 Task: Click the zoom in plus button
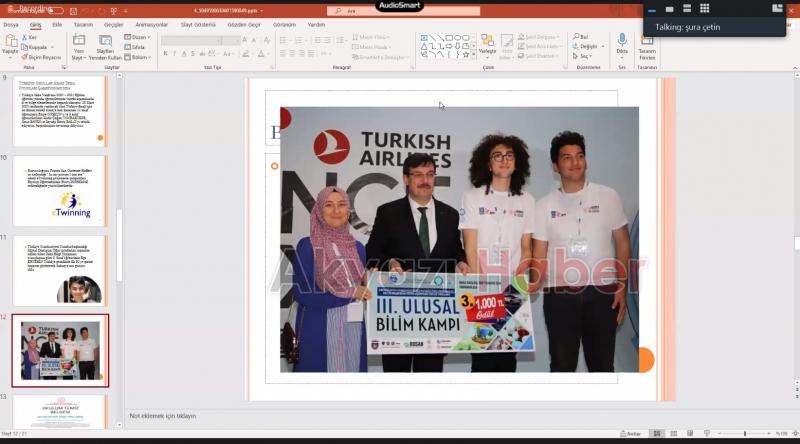click(769, 433)
